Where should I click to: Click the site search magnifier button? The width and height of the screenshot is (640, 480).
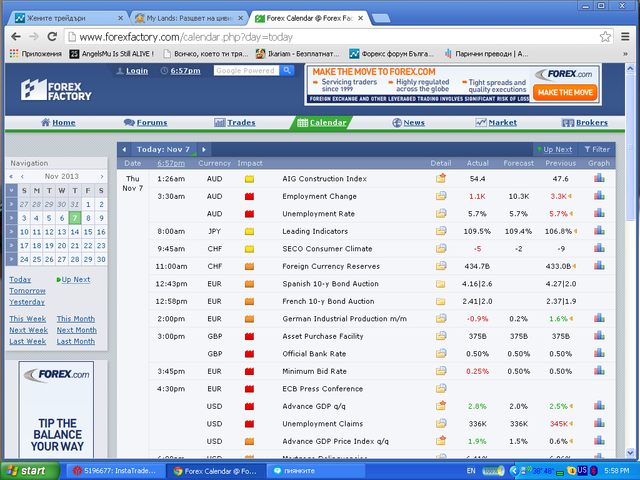[287, 71]
